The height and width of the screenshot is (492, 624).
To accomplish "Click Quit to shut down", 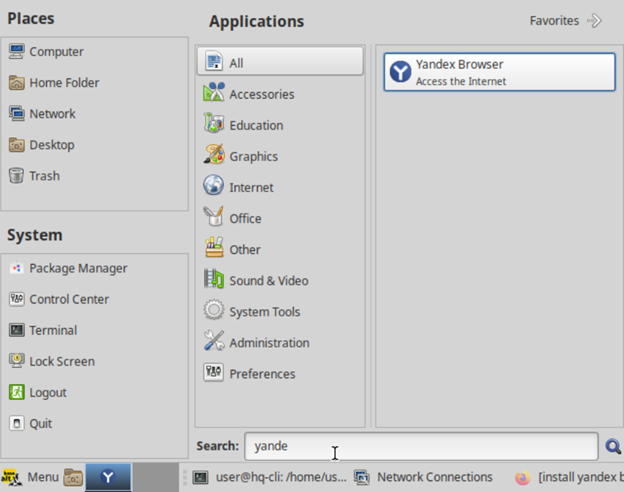I will pos(41,423).
